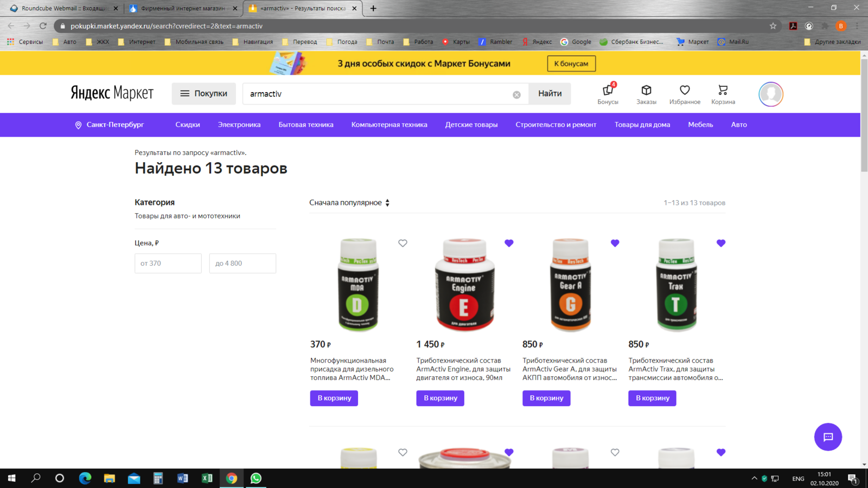Add ArmActiv Gear A to cart
The image size is (868, 488).
coord(546,398)
